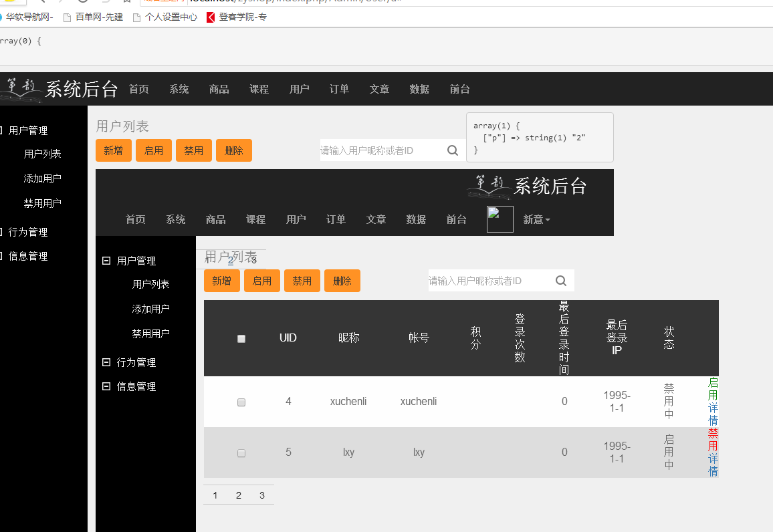Image resolution: width=773 pixels, height=532 pixels.
Task: Check the checkbox for user lxy
Action: [x=241, y=453]
